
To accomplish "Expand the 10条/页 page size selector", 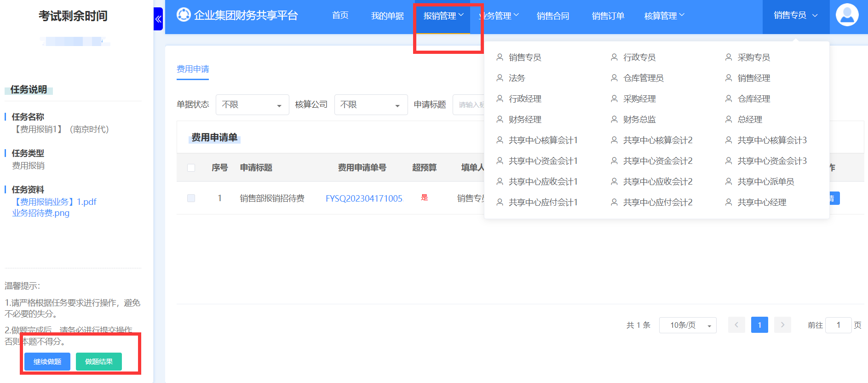I will (688, 325).
